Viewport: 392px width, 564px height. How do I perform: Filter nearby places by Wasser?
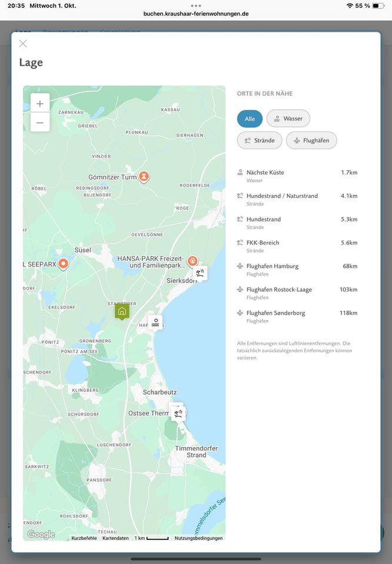(x=288, y=119)
